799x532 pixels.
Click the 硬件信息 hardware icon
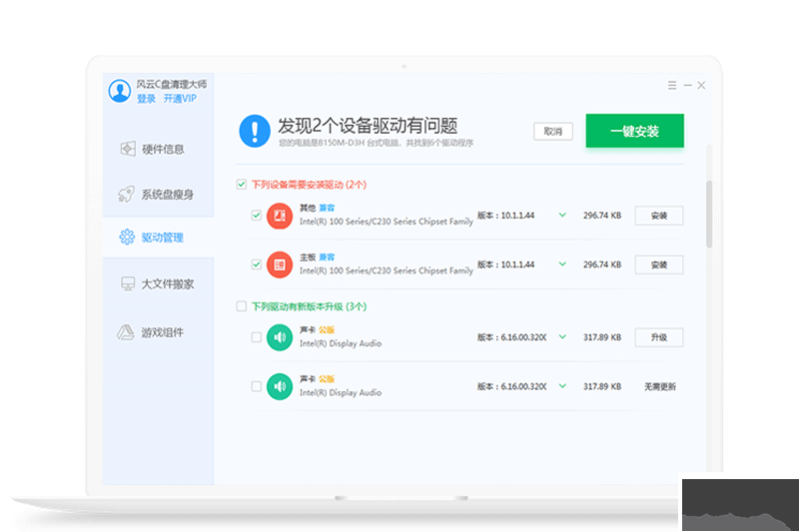[127, 149]
